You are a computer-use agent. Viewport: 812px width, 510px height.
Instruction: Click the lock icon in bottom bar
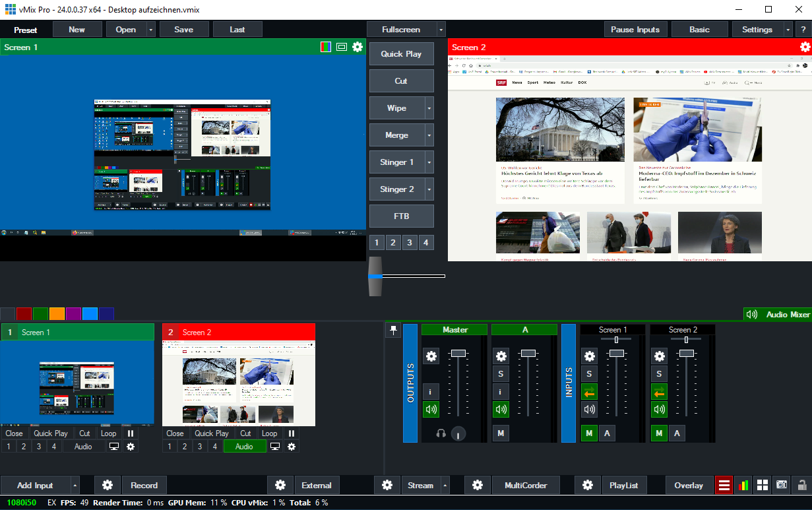click(802, 486)
